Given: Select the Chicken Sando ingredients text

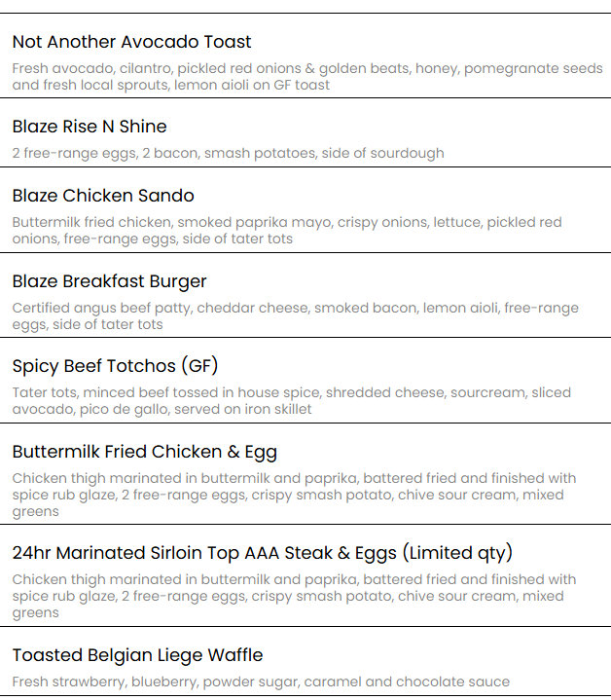Looking at the screenshot, I should tap(287, 231).
